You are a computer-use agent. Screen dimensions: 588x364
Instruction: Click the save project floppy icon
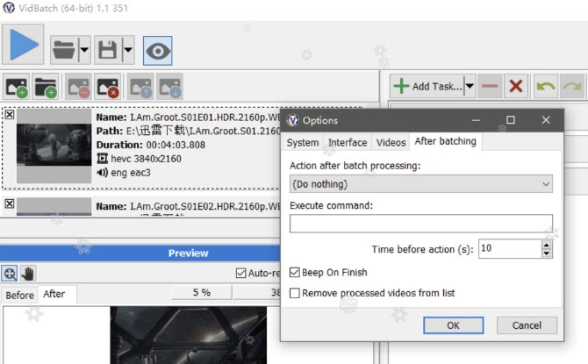[106, 50]
